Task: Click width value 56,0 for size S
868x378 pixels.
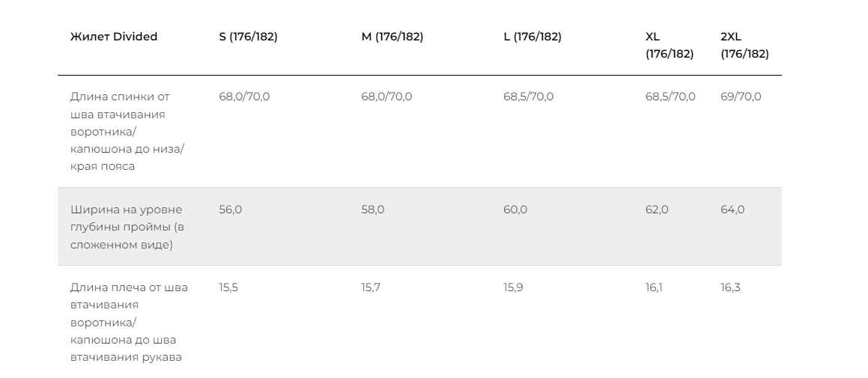Action: pyautogui.click(x=230, y=210)
